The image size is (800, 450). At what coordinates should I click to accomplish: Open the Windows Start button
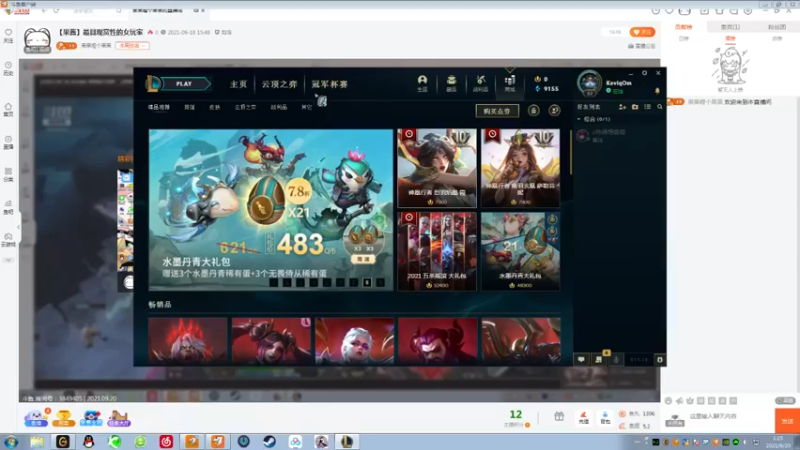click(x=11, y=442)
